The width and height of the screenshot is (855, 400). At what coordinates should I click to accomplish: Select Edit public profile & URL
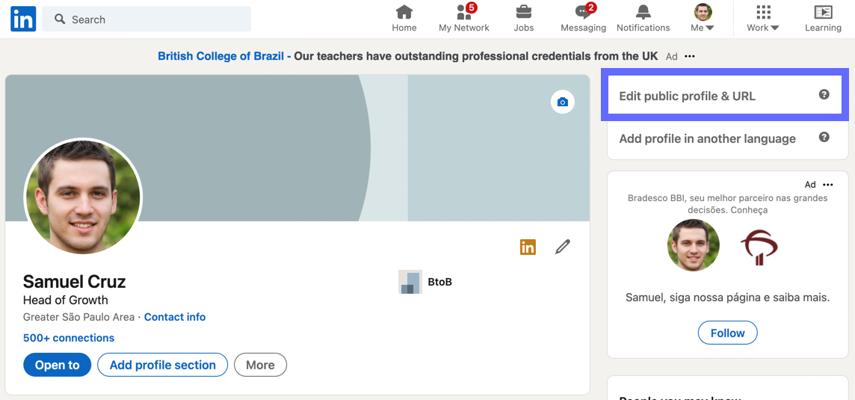point(687,96)
